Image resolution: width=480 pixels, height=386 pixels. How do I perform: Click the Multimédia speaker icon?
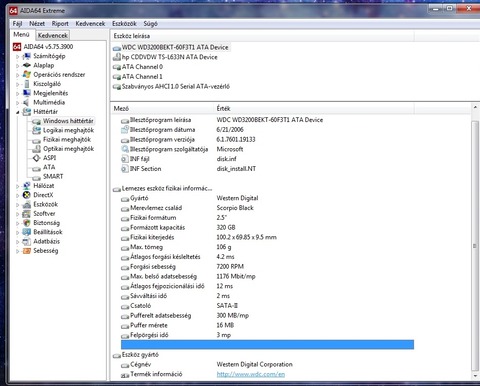pyautogui.click(x=27, y=102)
